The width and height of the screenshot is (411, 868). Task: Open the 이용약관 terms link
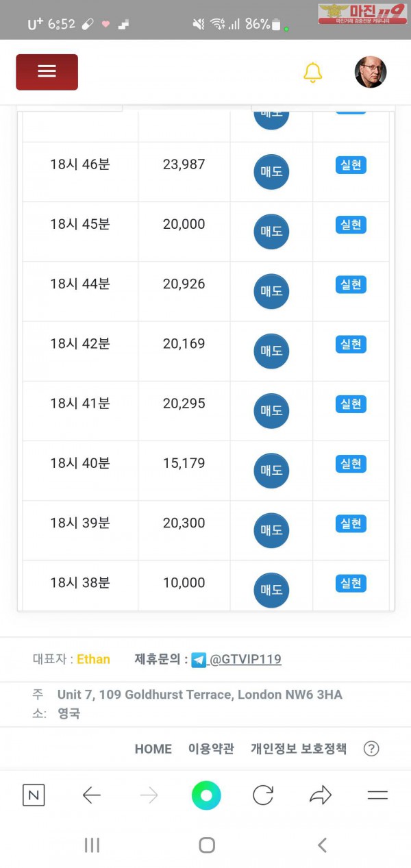click(211, 749)
